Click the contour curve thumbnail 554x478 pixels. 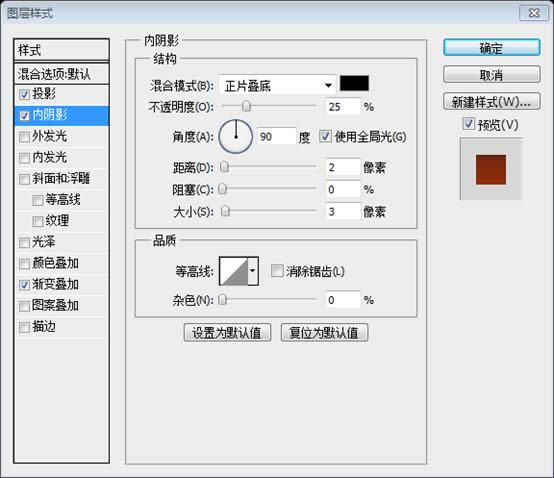[234, 271]
